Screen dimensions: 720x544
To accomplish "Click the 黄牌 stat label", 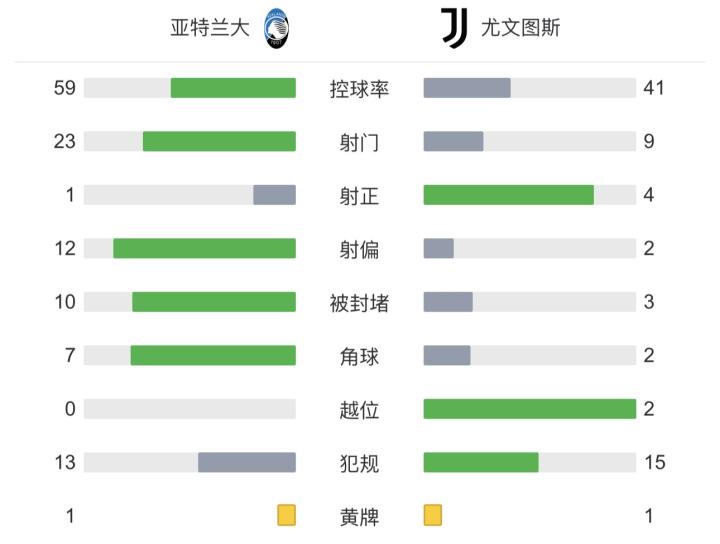I will click(x=359, y=516).
